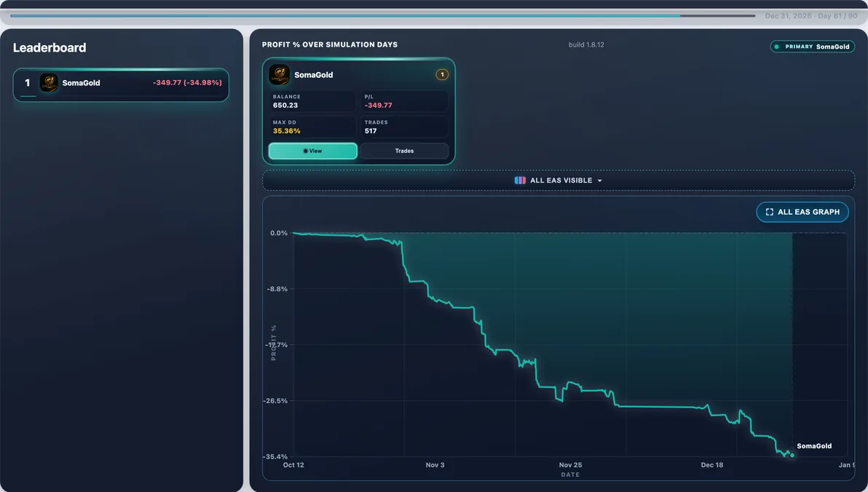Click the expand icon on All EAs Graph
This screenshot has height=492, width=868.
pyautogui.click(x=770, y=212)
